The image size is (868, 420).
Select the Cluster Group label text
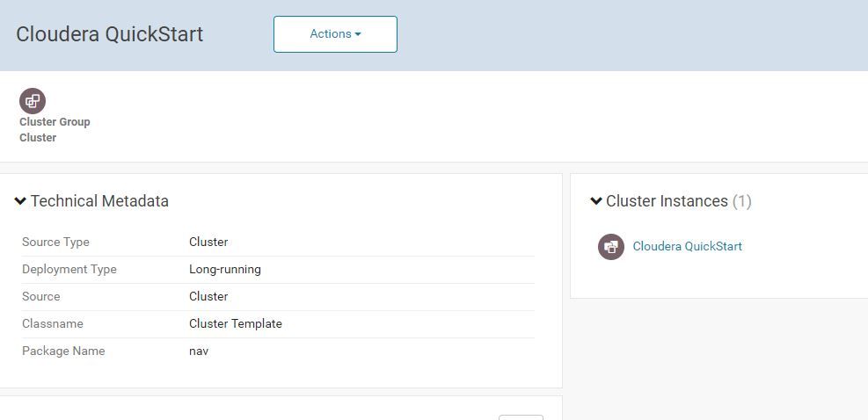click(55, 122)
